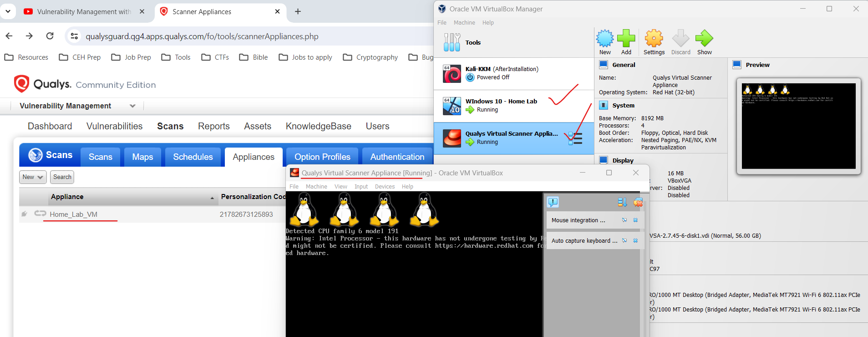Image resolution: width=868 pixels, height=337 pixels.
Task: Click the Auto capture keyboard do-not-show icon
Action: pos(624,241)
